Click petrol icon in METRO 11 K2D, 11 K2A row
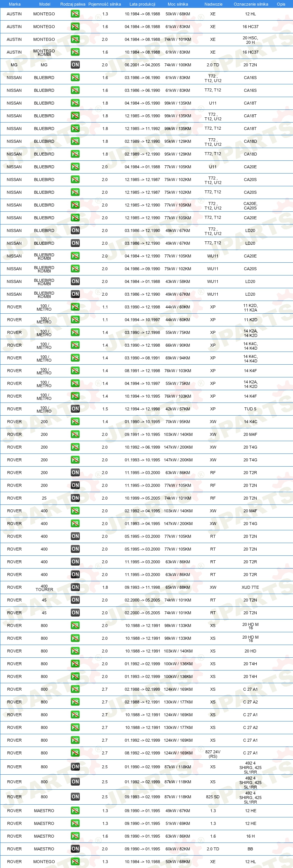 [75, 307]
